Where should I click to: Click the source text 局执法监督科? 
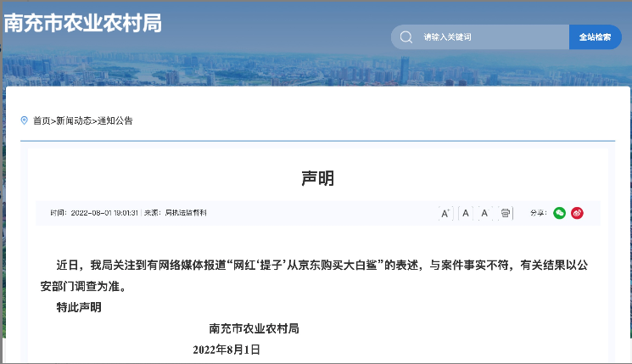tap(186, 213)
